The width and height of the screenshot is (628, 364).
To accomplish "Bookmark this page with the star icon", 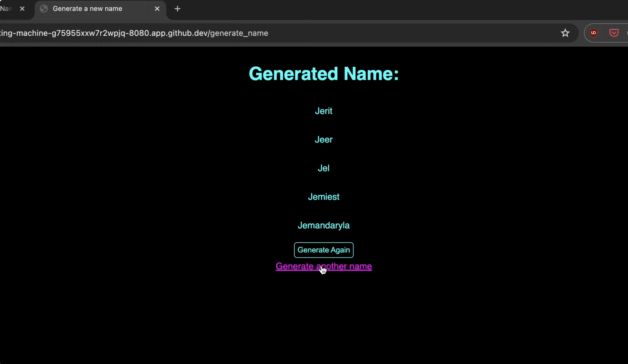I will click(565, 33).
